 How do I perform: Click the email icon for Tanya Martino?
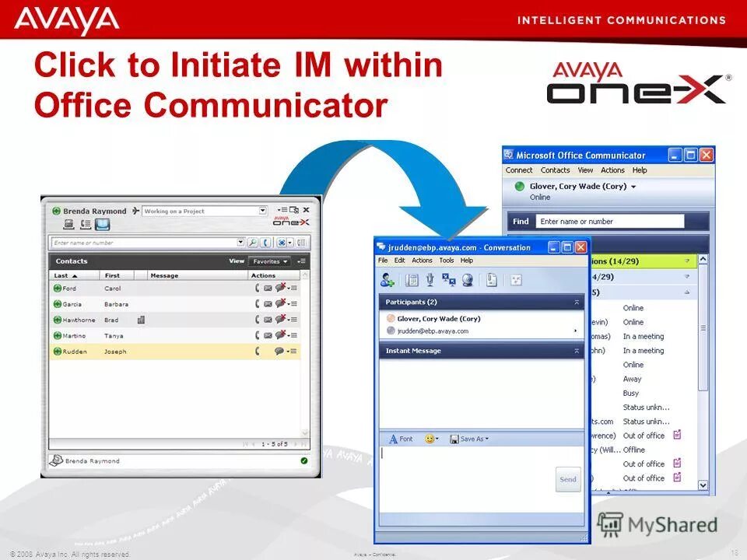(267, 336)
